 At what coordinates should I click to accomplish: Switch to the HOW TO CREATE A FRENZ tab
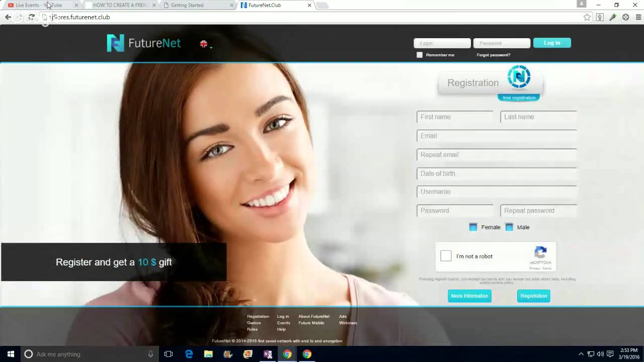121,5
